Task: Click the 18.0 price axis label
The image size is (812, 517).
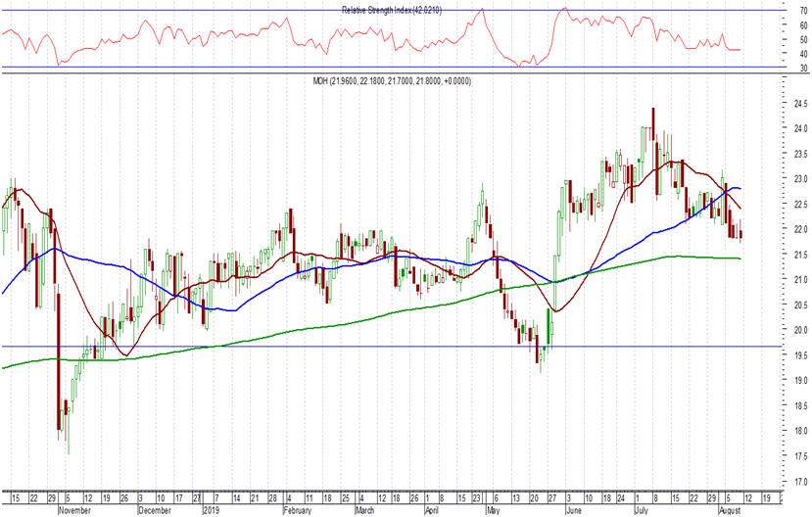Action: tap(801, 431)
